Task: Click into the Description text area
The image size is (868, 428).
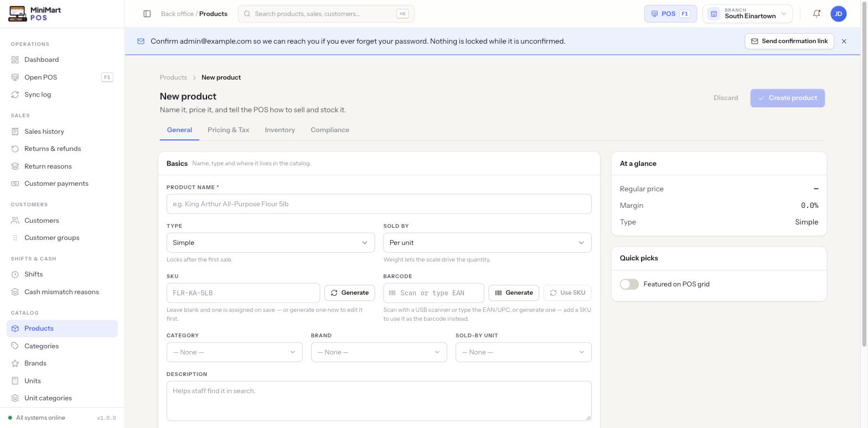Action: point(379,401)
